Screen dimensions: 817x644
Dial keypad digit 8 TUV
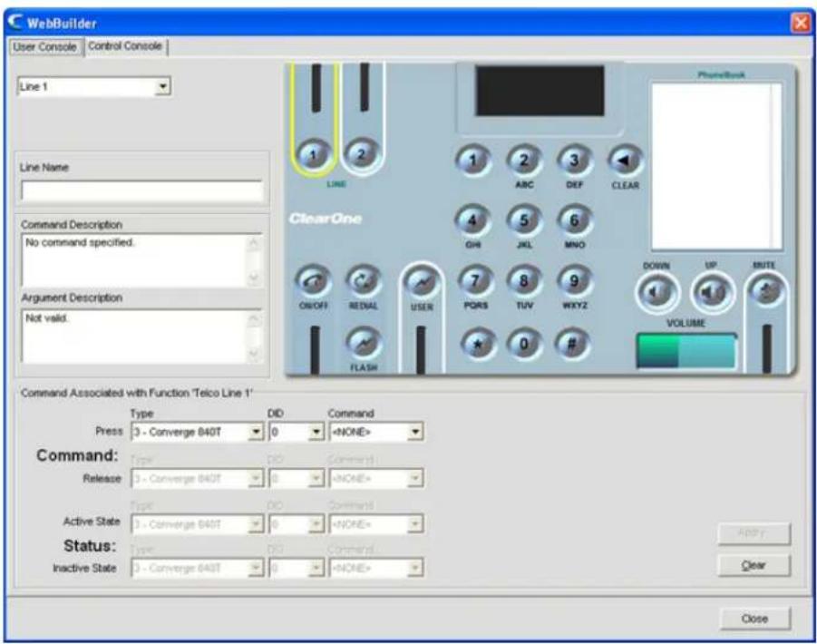click(x=523, y=281)
